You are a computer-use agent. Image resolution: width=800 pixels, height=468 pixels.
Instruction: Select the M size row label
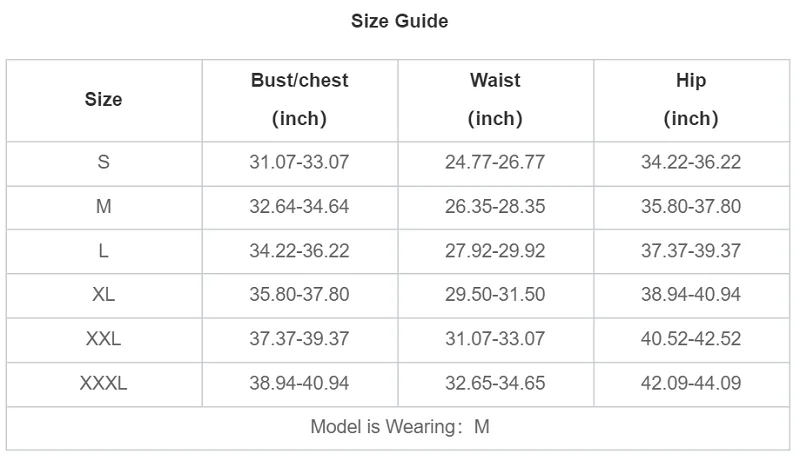(104, 207)
